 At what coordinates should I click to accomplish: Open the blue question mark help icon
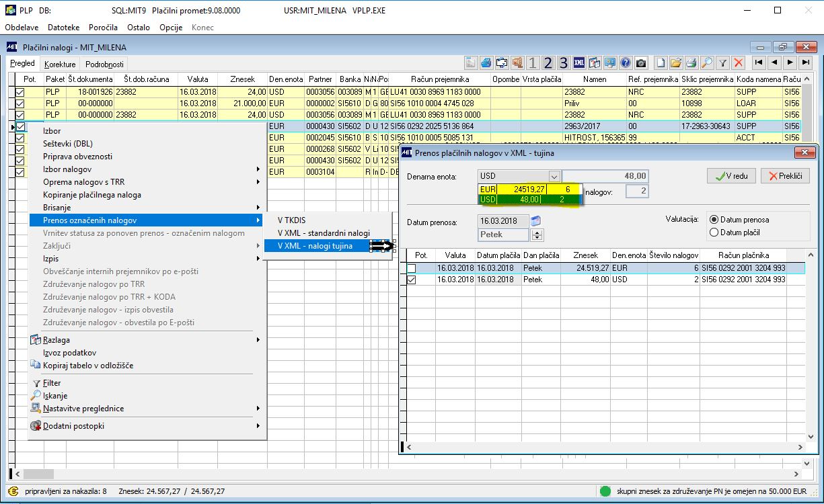point(626,63)
